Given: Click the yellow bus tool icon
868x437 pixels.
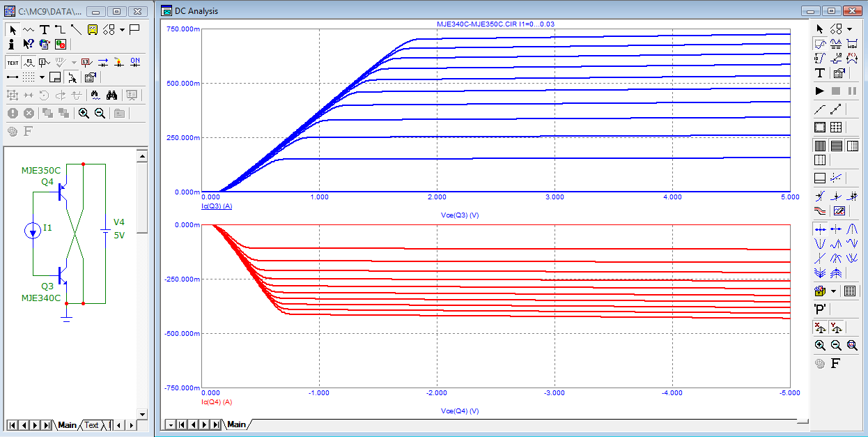Looking at the screenshot, I should coord(93,30).
